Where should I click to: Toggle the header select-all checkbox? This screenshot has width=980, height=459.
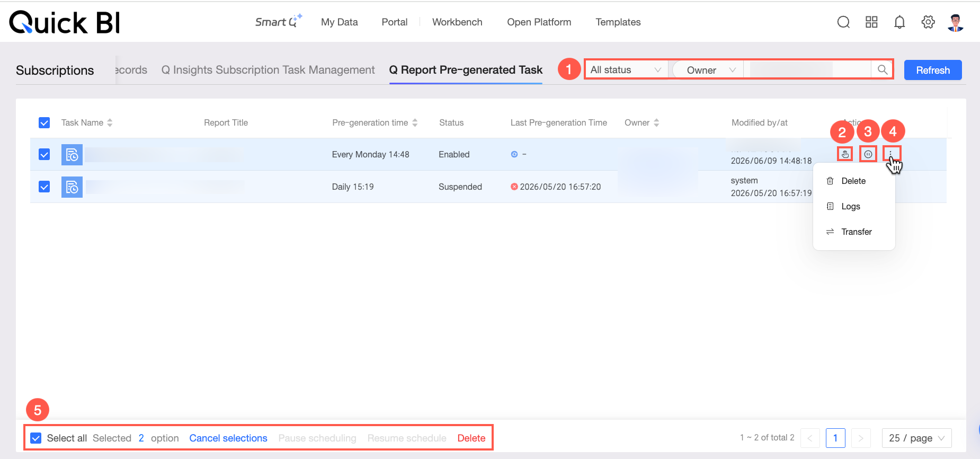[44, 123]
